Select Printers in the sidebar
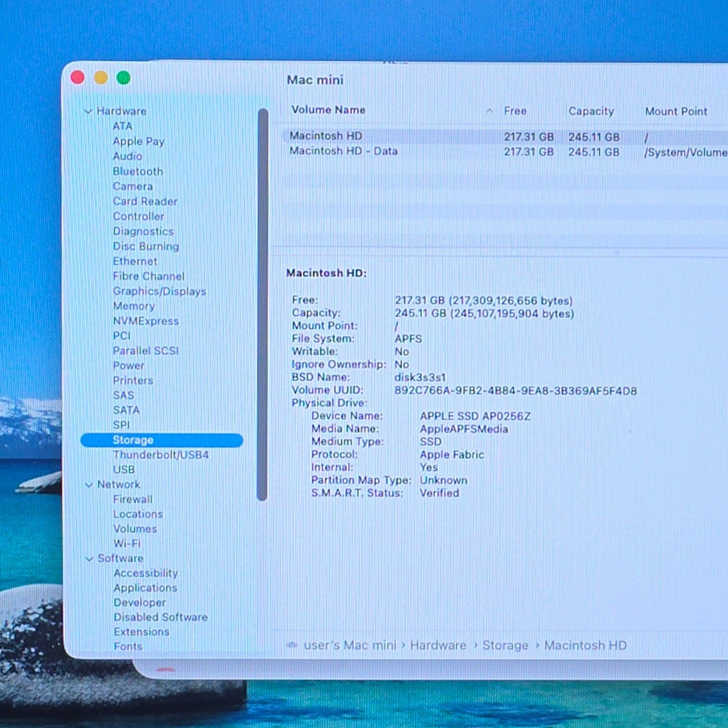The image size is (728, 728). pyautogui.click(x=133, y=380)
